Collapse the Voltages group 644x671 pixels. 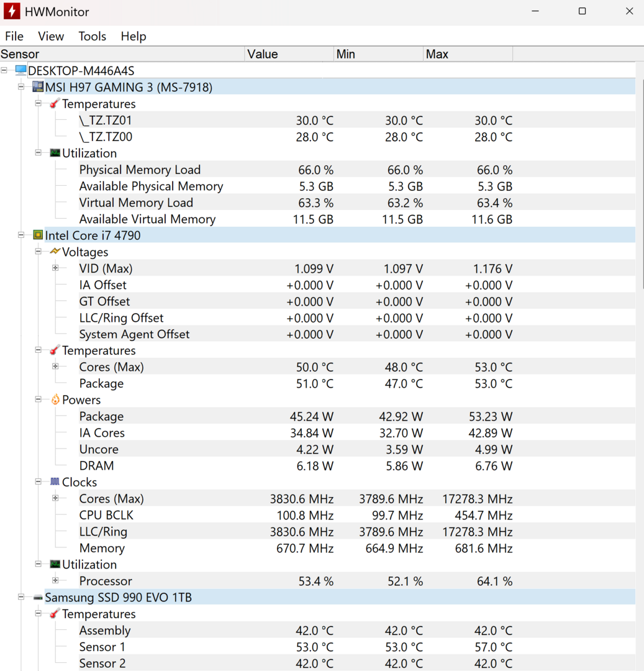(39, 251)
